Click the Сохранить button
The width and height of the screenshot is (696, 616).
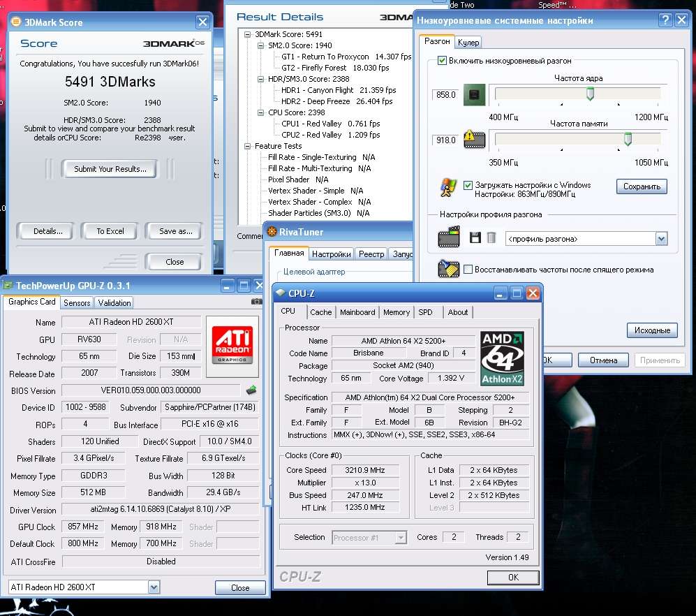click(642, 186)
